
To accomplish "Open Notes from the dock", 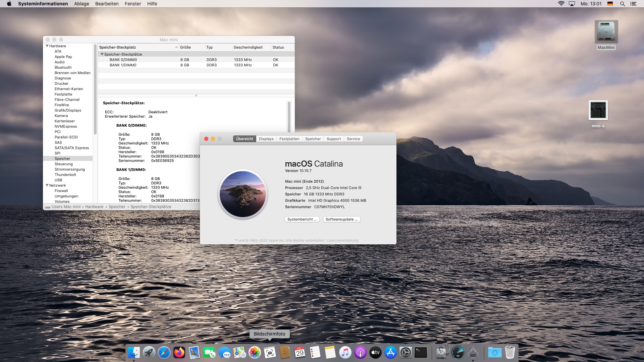I will [x=330, y=352].
